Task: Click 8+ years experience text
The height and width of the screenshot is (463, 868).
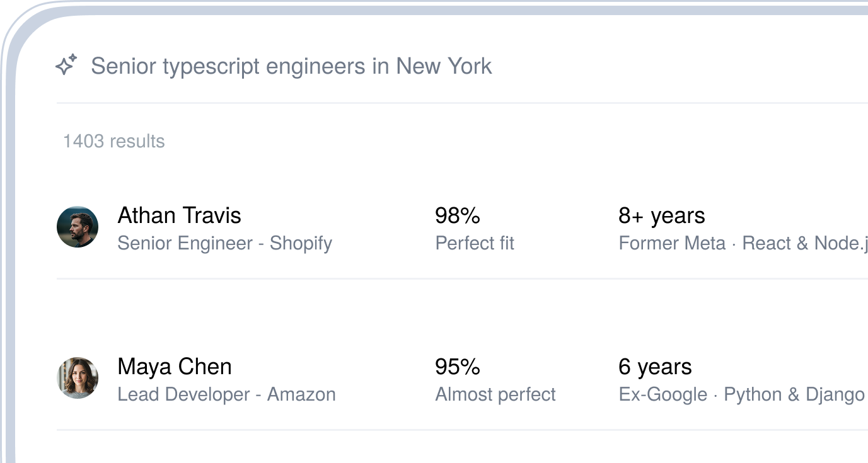Action: [x=661, y=215]
